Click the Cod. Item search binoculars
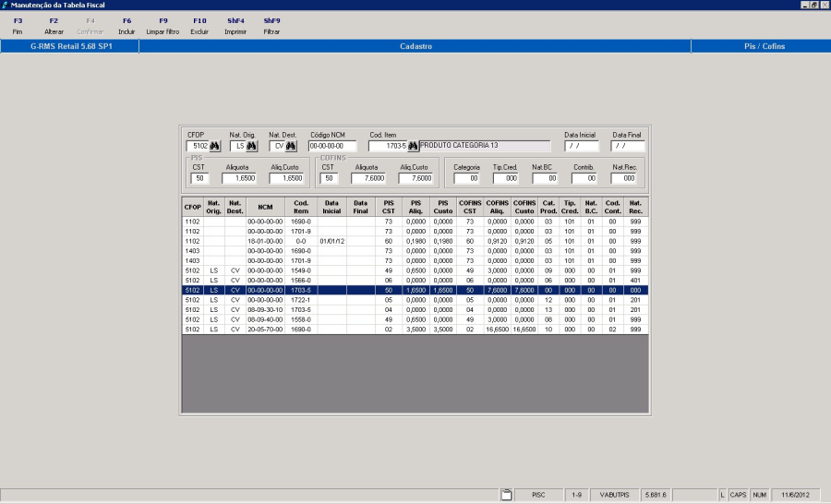The width and height of the screenshot is (831, 504). tap(413, 146)
